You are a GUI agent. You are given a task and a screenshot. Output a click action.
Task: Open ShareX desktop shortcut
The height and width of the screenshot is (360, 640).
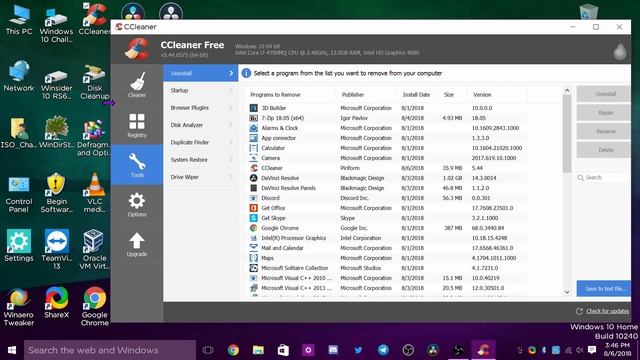(x=56, y=302)
